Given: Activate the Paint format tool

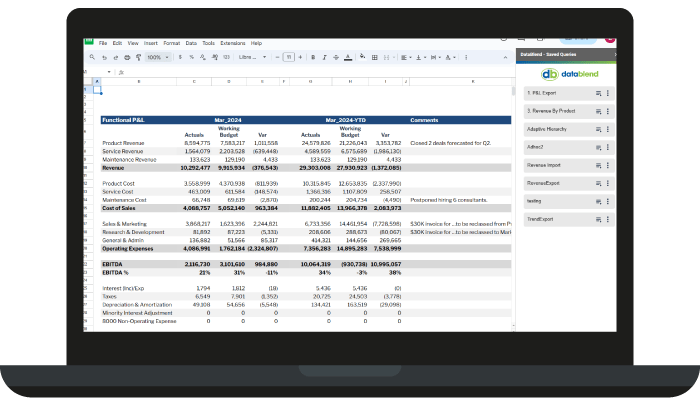Looking at the screenshot, I should 138,57.
